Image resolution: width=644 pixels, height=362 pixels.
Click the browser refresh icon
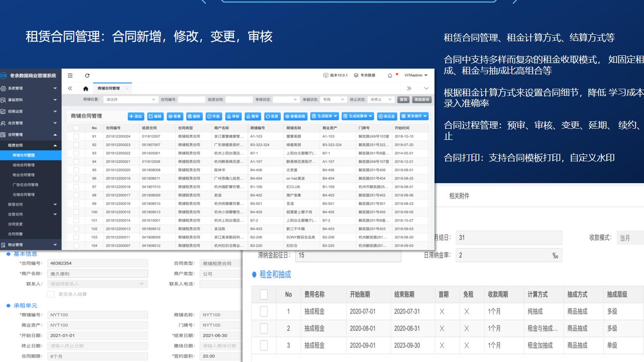(x=87, y=75)
